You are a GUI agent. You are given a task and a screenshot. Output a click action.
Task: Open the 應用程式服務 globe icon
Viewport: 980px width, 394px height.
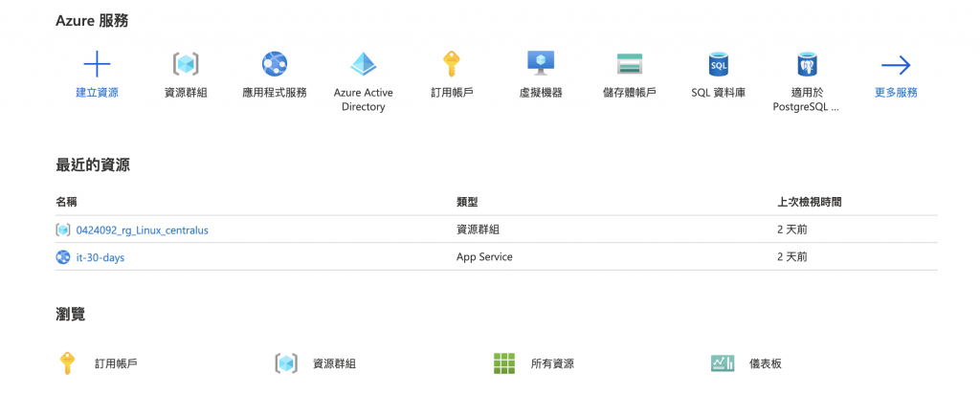point(275,64)
